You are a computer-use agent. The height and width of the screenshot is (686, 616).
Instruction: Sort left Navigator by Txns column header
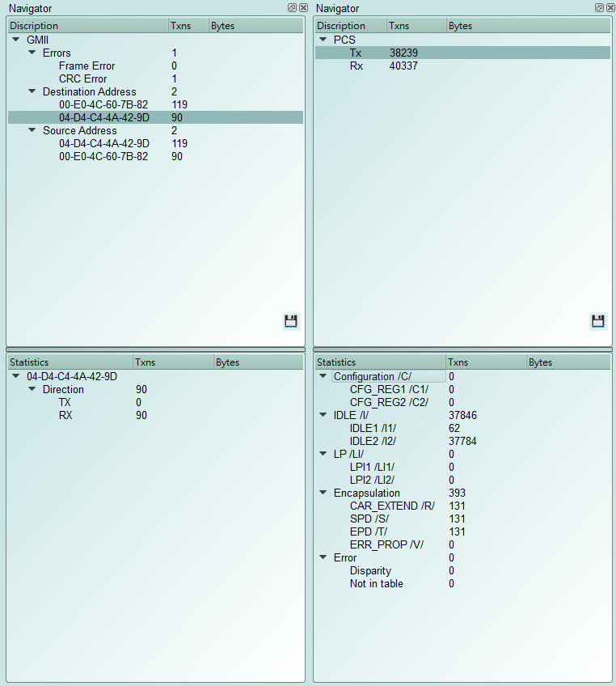pos(188,26)
